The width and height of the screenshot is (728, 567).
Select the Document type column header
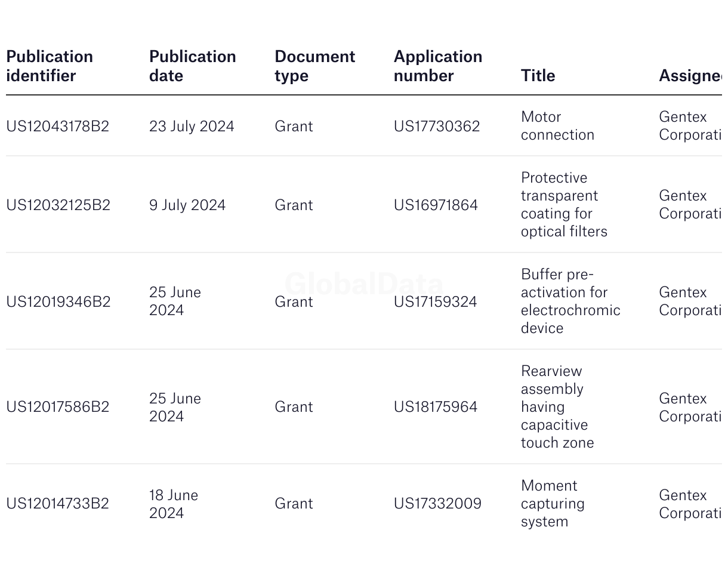click(x=315, y=66)
